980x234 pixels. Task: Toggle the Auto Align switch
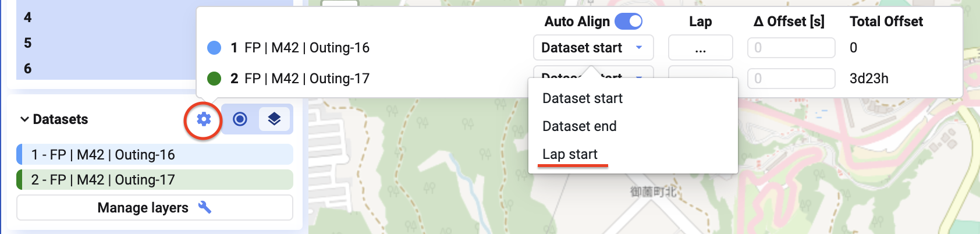[x=629, y=22]
